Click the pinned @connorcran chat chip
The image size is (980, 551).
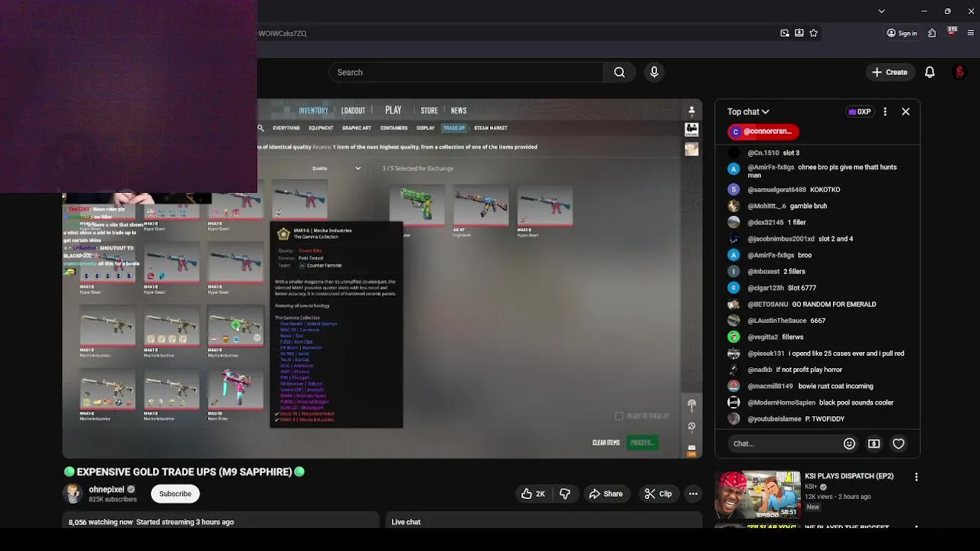[763, 132]
